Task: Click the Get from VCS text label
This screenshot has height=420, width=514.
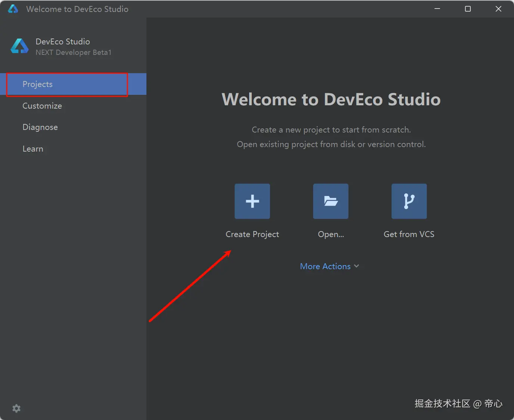Action: pyautogui.click(x=409, y=234)
